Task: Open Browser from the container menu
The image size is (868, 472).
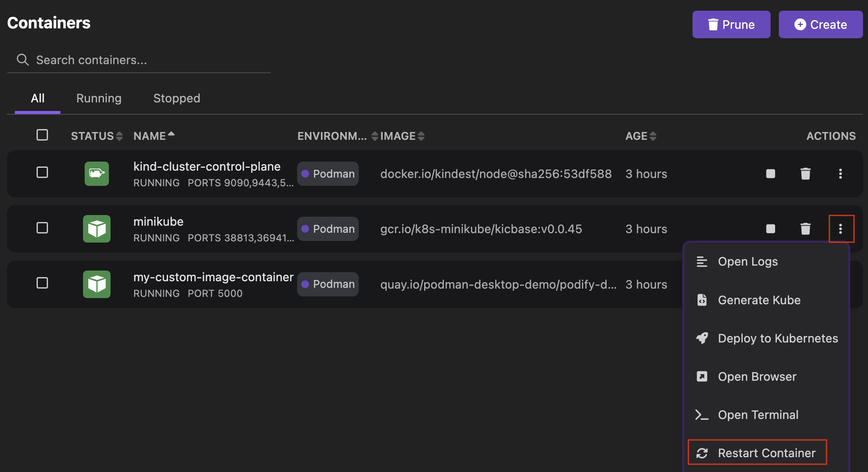Action: [756, 376]
